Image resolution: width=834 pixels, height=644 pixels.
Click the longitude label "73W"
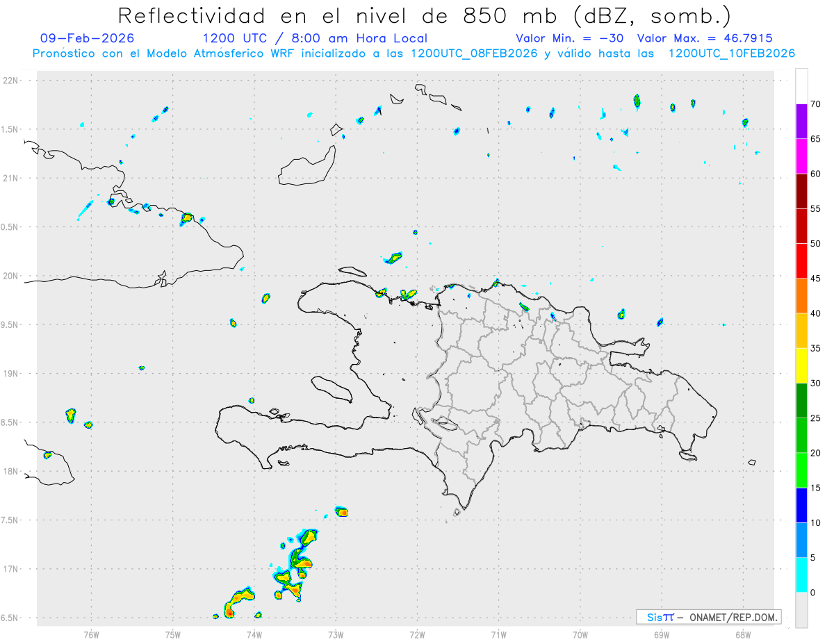[x=335, y=634]
